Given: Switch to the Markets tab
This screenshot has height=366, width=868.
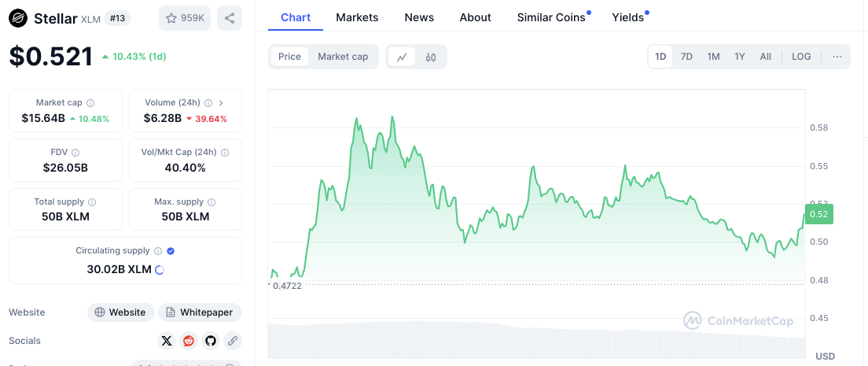Looking at the screenshot, I should [x=357, y=17].
